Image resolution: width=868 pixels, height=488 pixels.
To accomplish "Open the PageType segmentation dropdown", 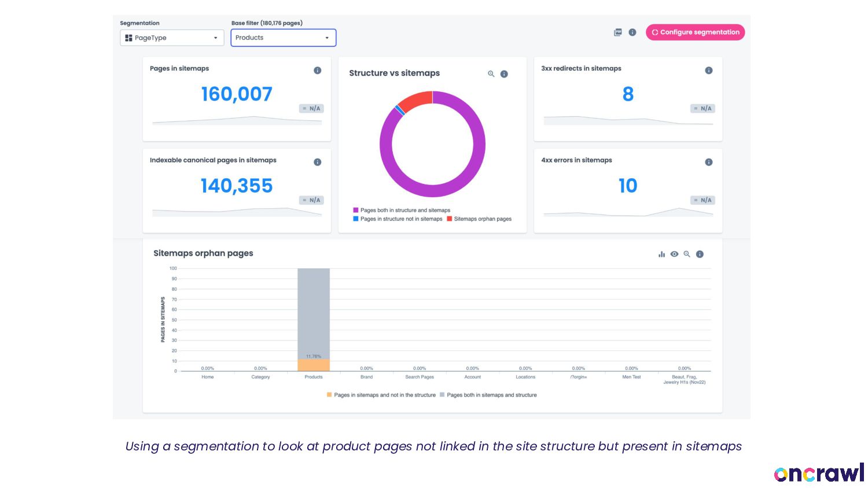I will [172, 38].
